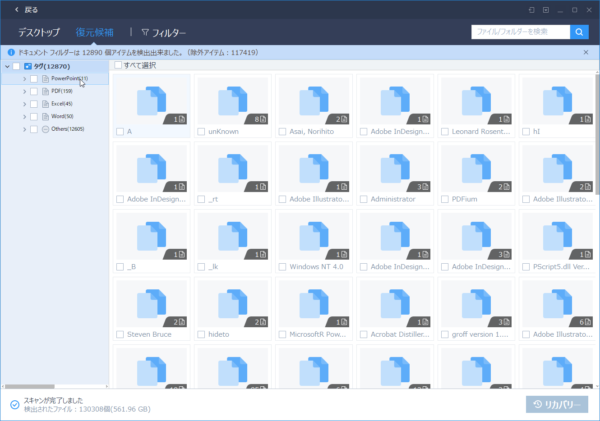Click the vertical scrollbar of file grid
600x421 pixels.
(597, 134)
